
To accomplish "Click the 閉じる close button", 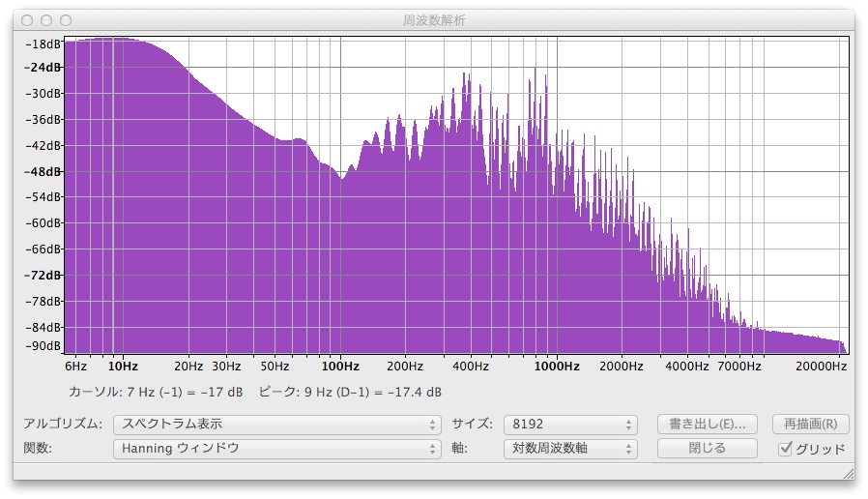I will click(707, 448).
